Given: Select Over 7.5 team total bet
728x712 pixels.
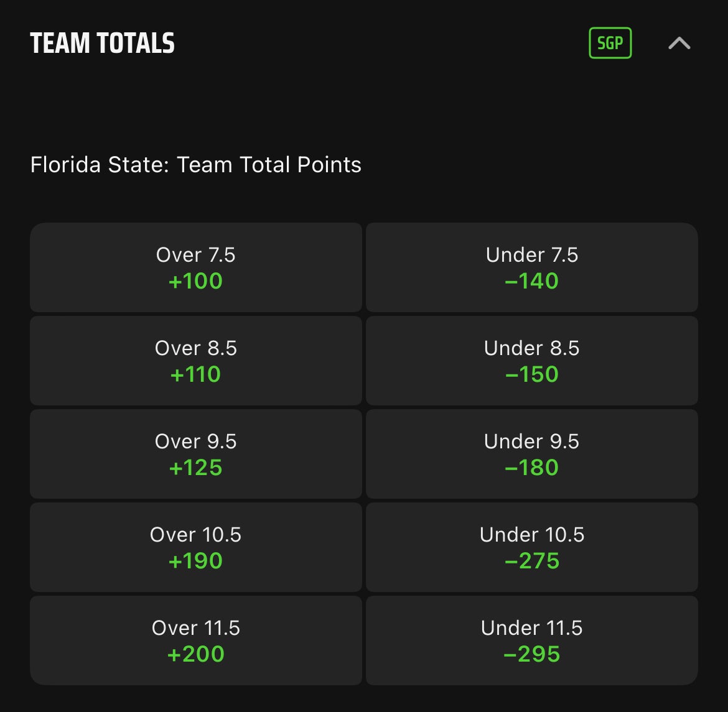Looking at the screenshot, I should pos(195,267).
